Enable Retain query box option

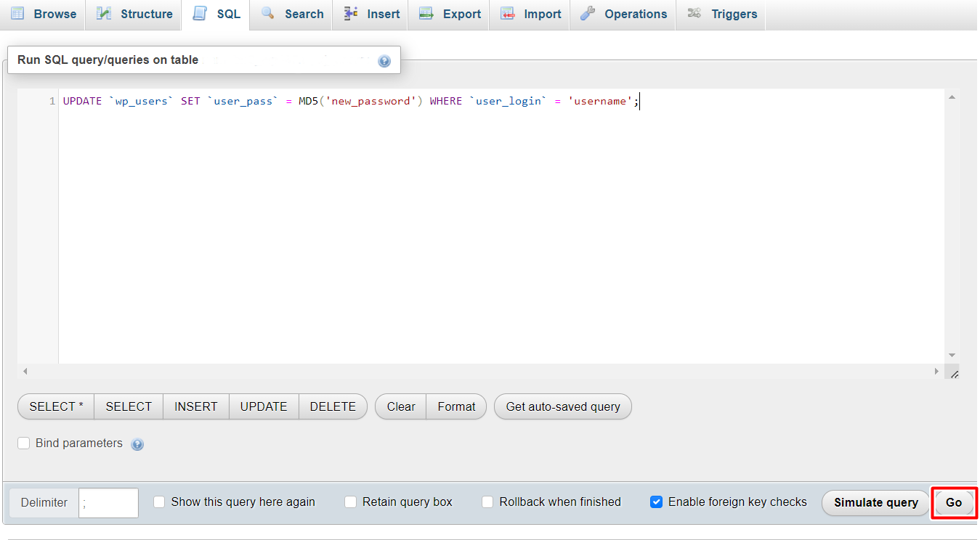click(350, 502)
